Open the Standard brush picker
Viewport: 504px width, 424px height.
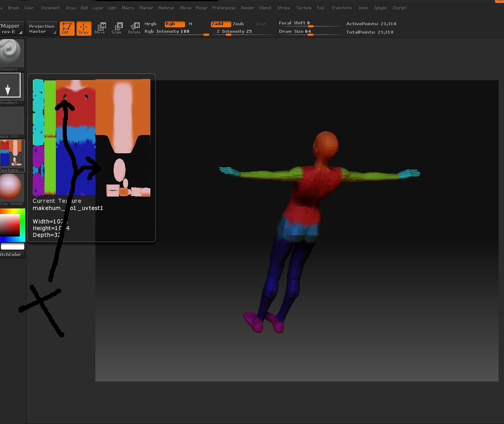pos(12,53)
